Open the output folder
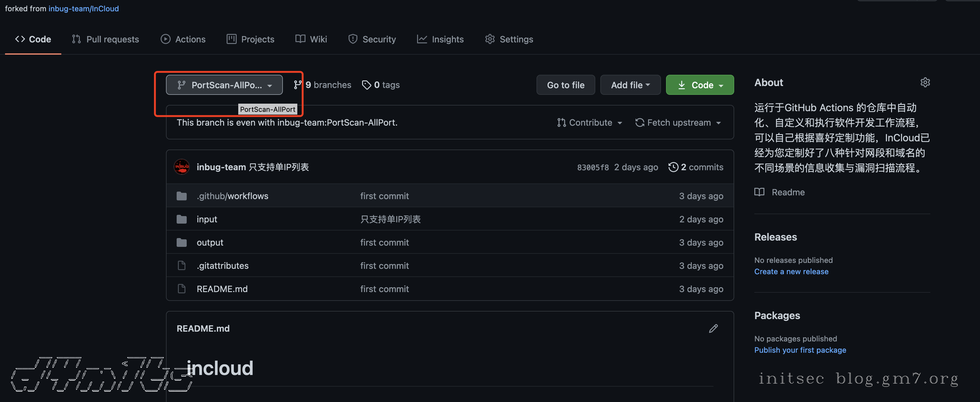This screenshot has width=980, height=402. [210, 242]
